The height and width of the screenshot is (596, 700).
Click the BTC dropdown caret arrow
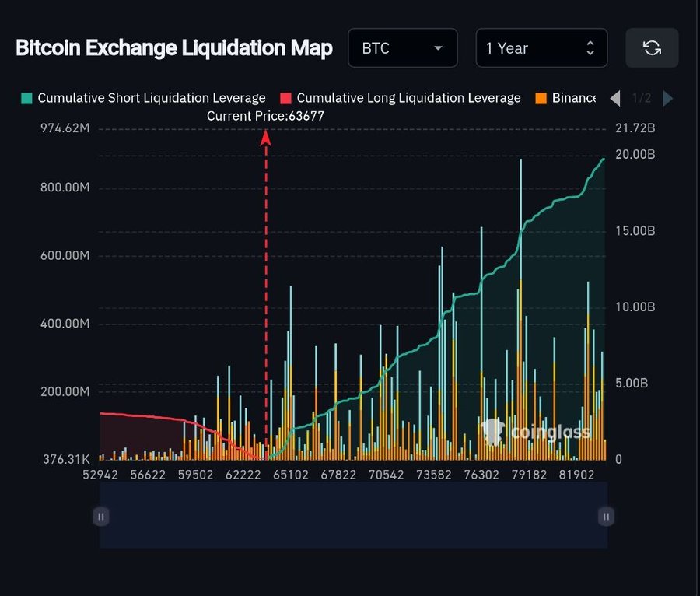[439, 47]
